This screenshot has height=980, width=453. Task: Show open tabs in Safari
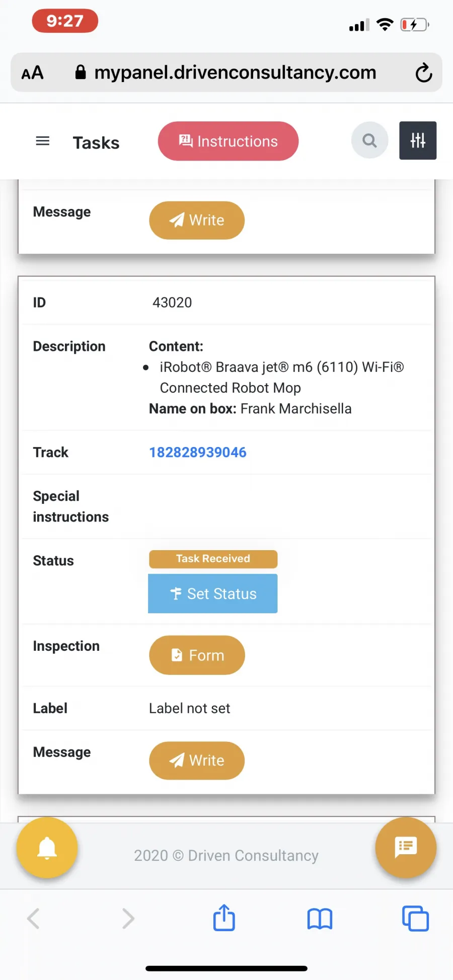[415, 919]
